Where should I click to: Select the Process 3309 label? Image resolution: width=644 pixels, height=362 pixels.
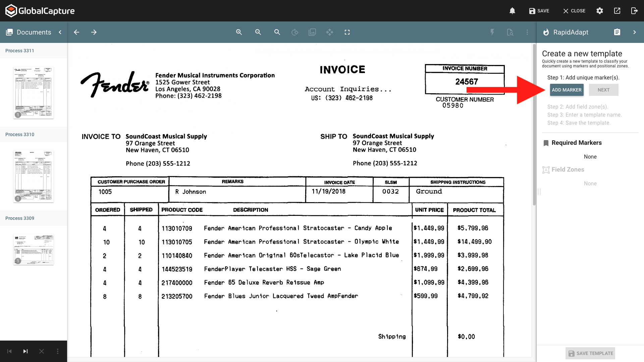pos(20,218)
